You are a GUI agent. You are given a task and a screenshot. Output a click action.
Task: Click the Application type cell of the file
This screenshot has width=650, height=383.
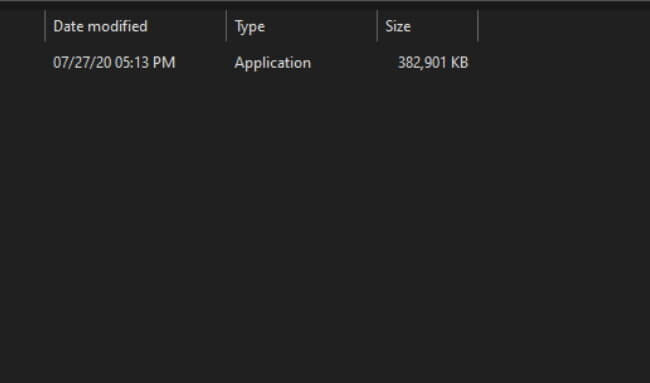272,63
